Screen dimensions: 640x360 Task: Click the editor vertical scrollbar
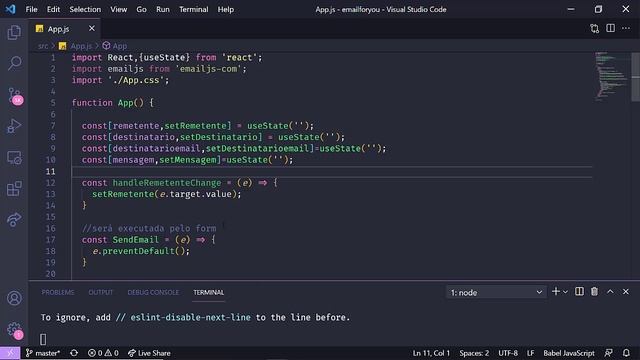pos(636,77)
